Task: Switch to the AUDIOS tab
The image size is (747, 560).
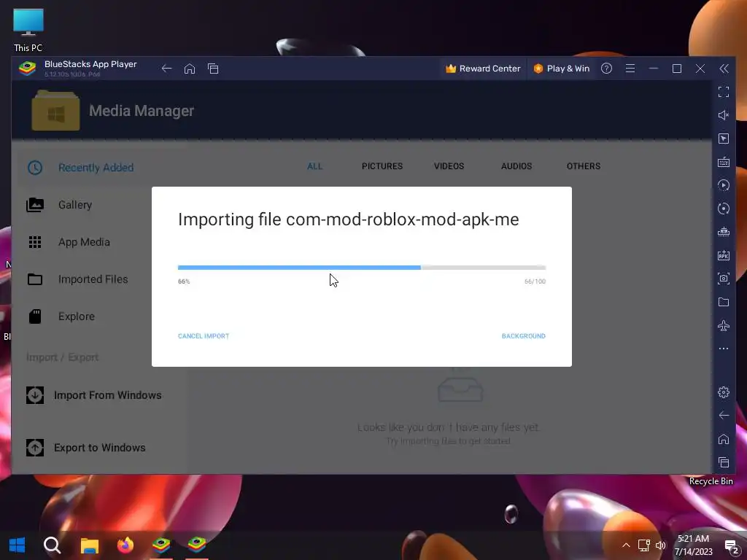Action: (516, 166)
